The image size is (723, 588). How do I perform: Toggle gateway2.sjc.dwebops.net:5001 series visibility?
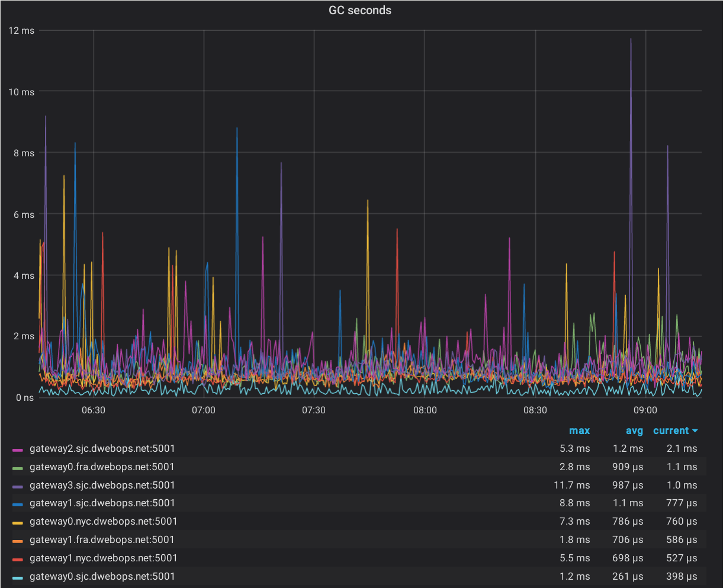[102, 449]
